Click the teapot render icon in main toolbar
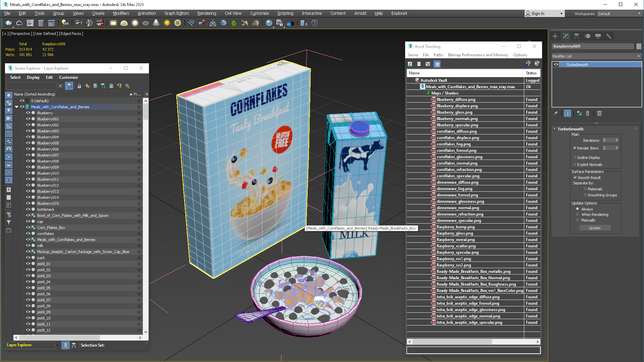Image resolution: width=644 pixels, height=362 pixels. 8,23
